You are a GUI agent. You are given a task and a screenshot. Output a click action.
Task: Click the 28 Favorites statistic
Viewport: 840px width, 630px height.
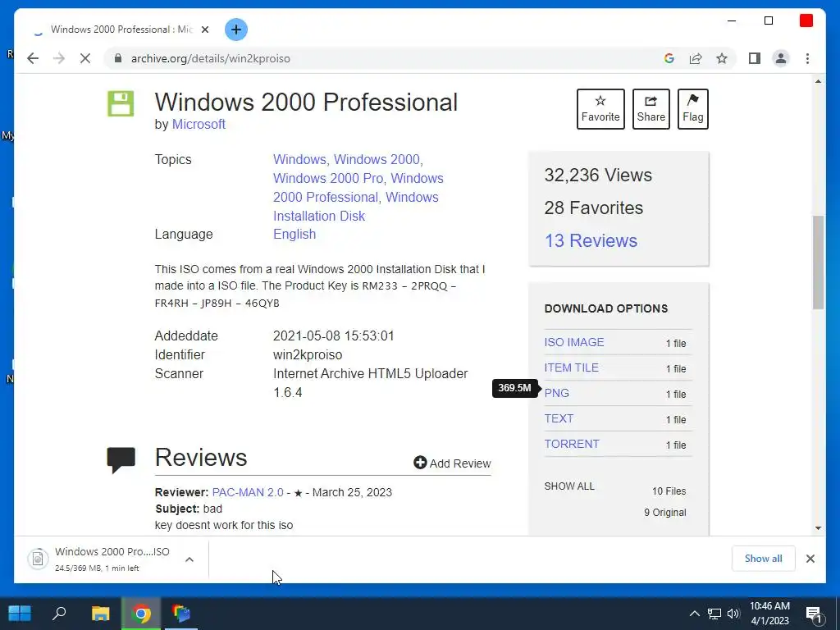click(x=594, y=208)
